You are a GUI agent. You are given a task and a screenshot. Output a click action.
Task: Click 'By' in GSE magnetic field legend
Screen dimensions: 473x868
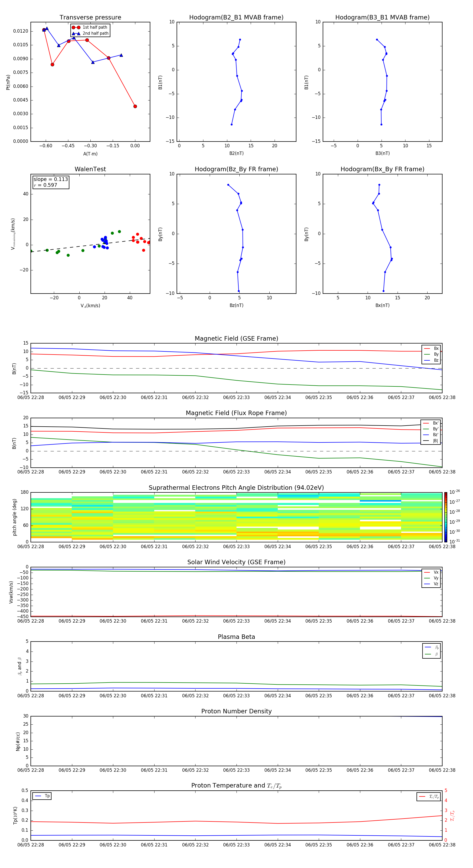coord(431,355)
